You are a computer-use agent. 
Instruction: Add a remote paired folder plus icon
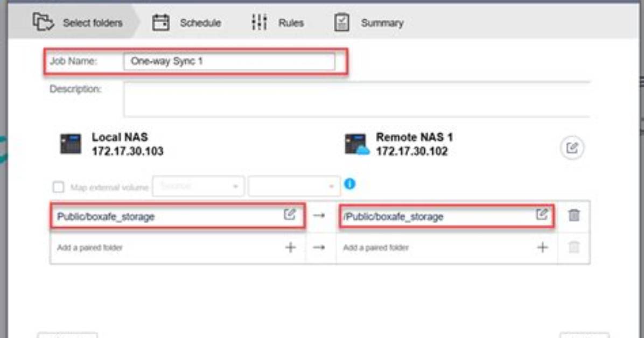click(x=543, y=247)
